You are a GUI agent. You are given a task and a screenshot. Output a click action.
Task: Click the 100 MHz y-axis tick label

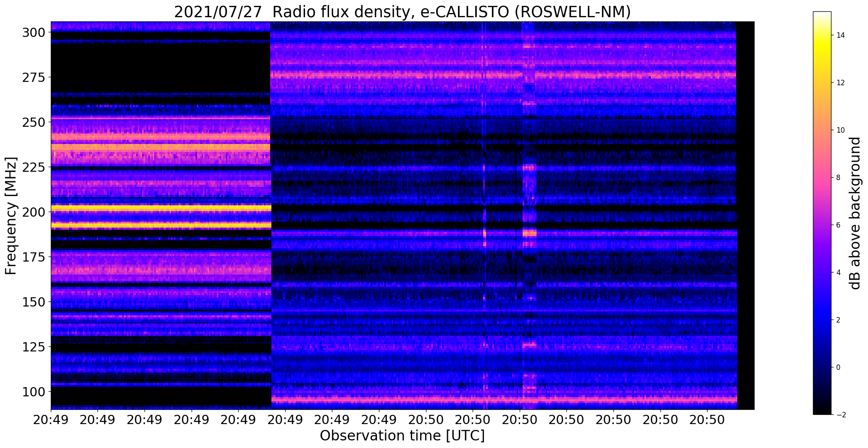[x=34, y=392]
